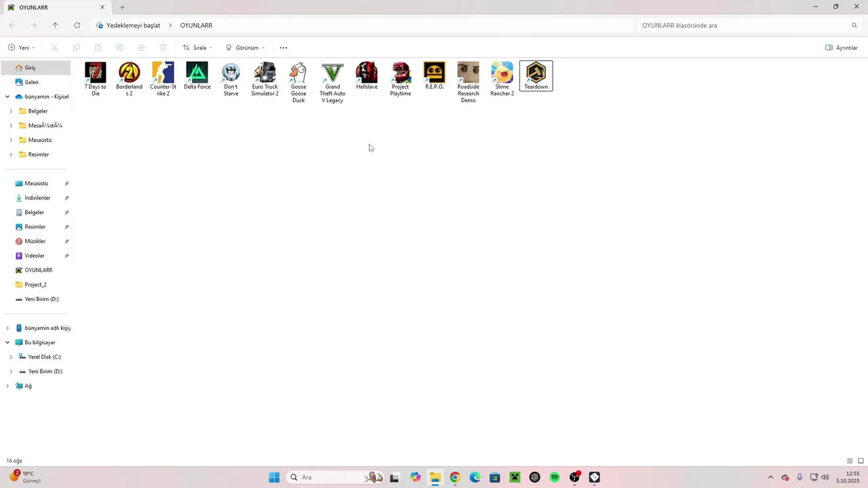Select the Counter-Strike 2 shortcut

[163, 79]
